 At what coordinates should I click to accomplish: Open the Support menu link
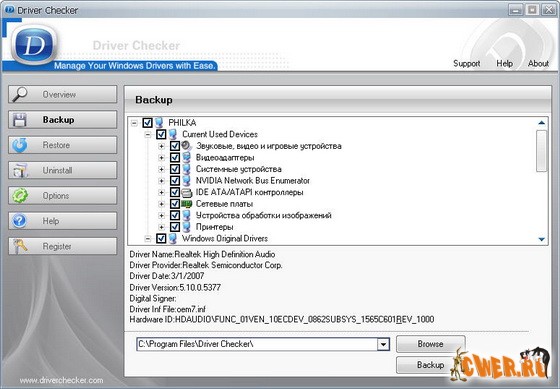466,63
